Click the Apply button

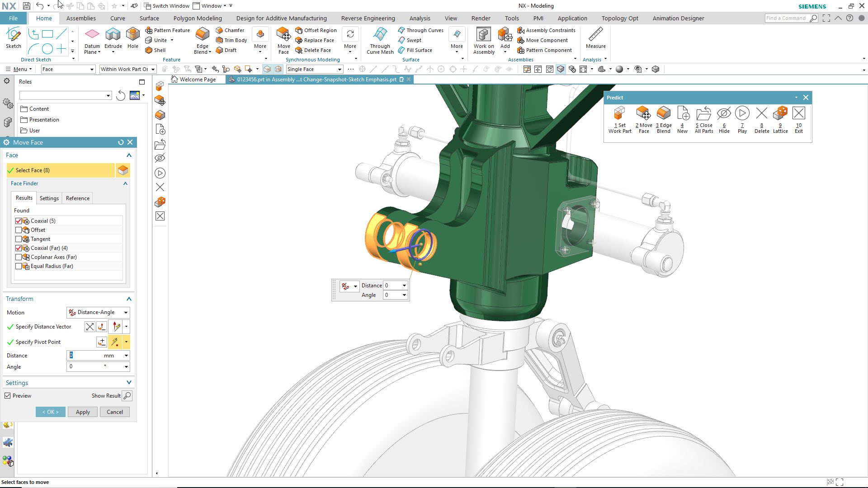[x=83, y=412]
